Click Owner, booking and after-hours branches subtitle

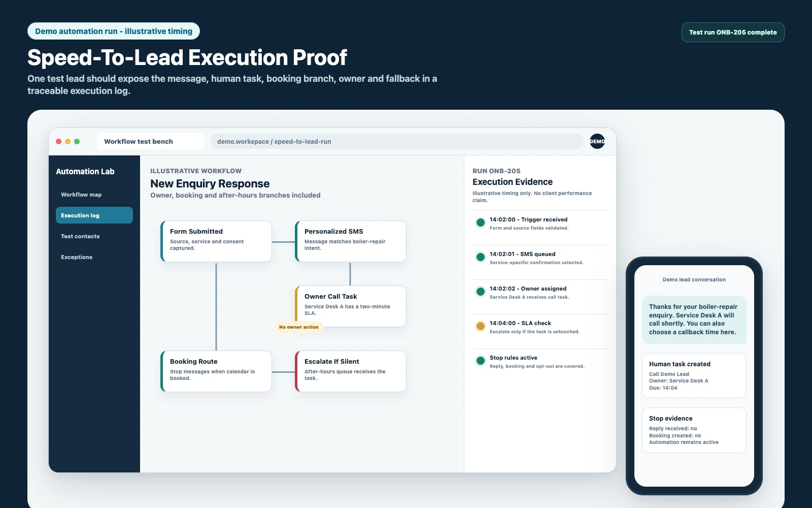click(235, 195)
